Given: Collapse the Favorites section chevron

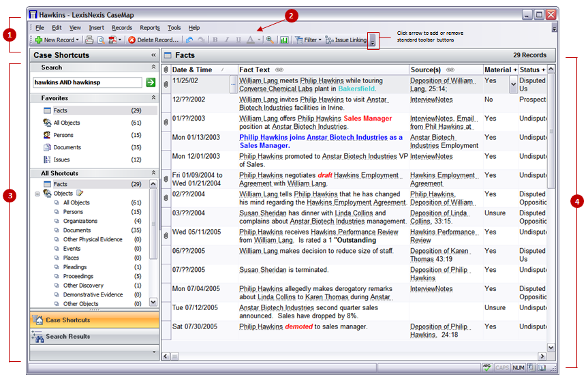Looking at the screenshot, I should (x=153, y=98).
